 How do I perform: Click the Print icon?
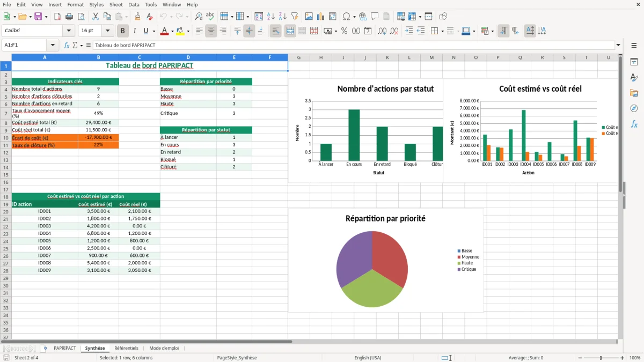pyautogui.click(x=68, y=17)
